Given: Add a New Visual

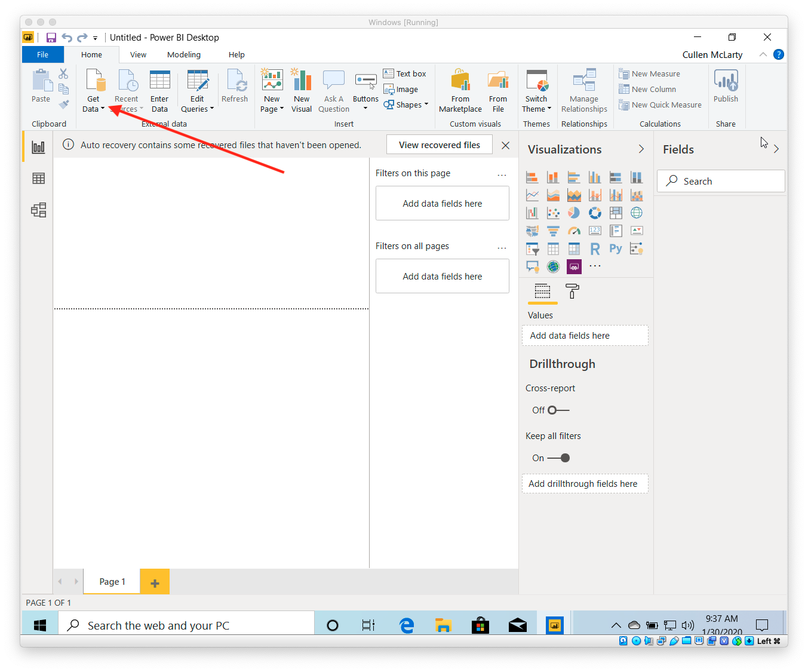Looking at the screenshot, I should point(302,91).
